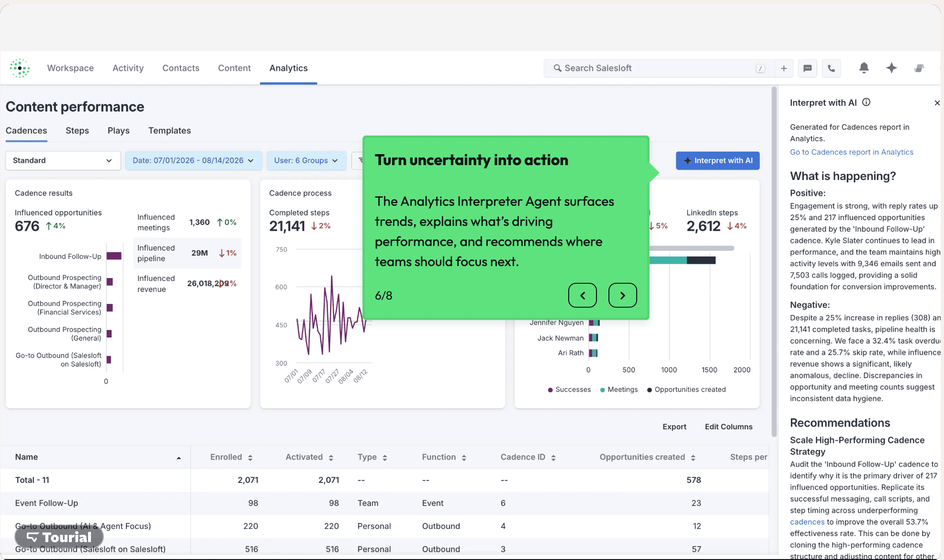This screenshot has width=944, height=560.
Task: Select the Analytics nav tab
Action: (x=289, y=68)
